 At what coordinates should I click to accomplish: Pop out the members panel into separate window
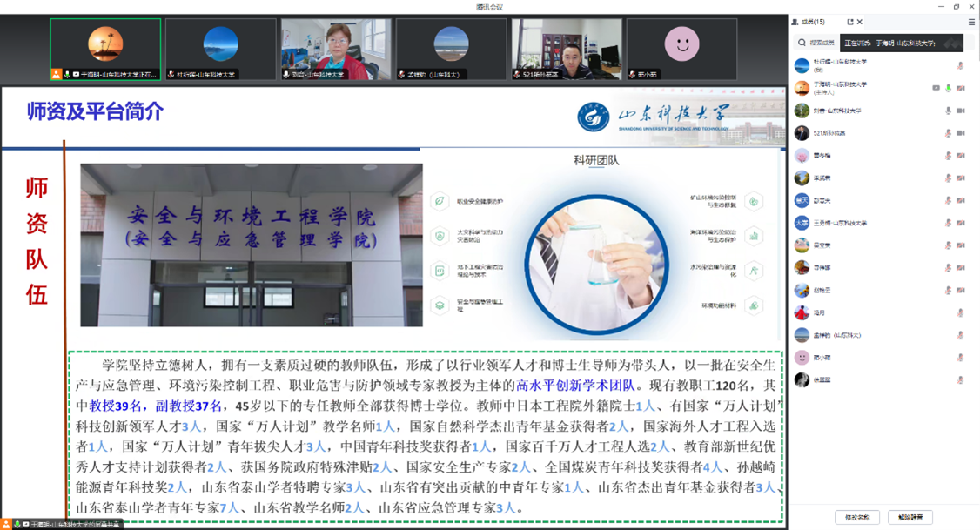point(850,22)
